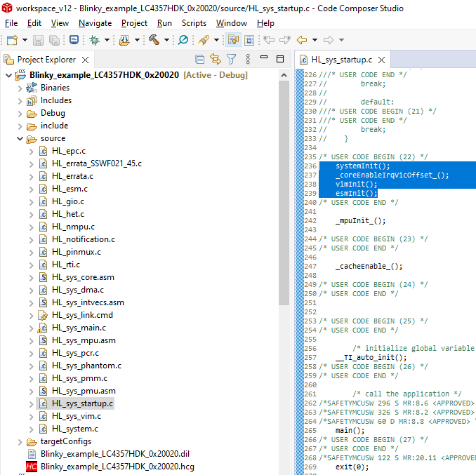
Task: Click the flashlight Search icon
Action: pyautogui.click(x=204, y=40)
